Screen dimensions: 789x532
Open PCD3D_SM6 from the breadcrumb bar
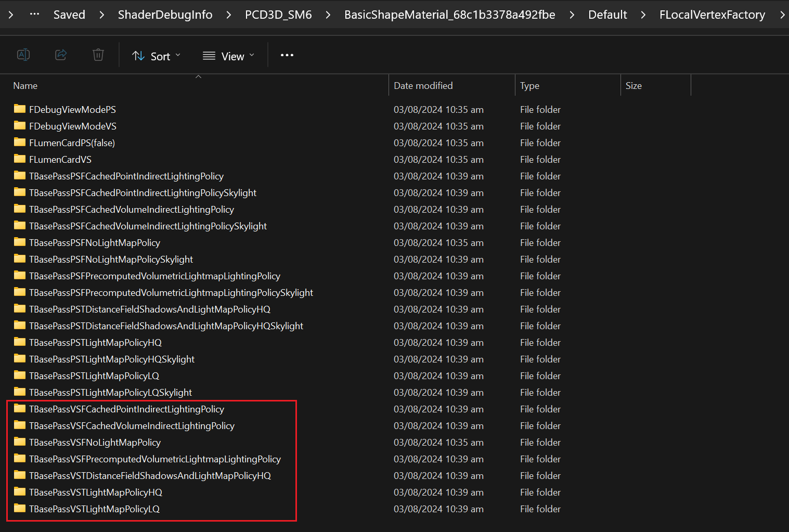(x=278, y=14)
